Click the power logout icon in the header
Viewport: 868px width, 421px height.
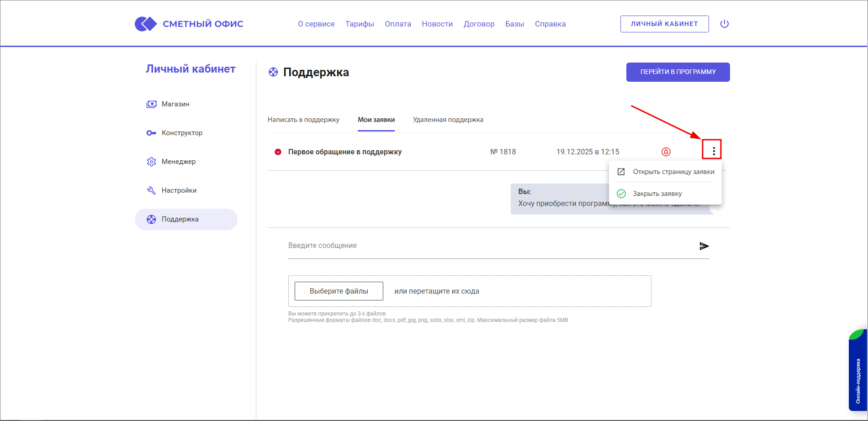pyautogui.click(x=725, y=24)
